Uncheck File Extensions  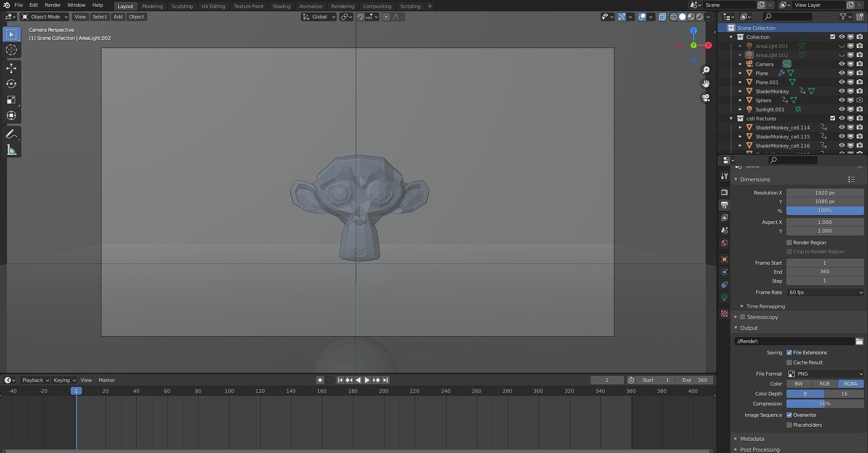(789, 353)
